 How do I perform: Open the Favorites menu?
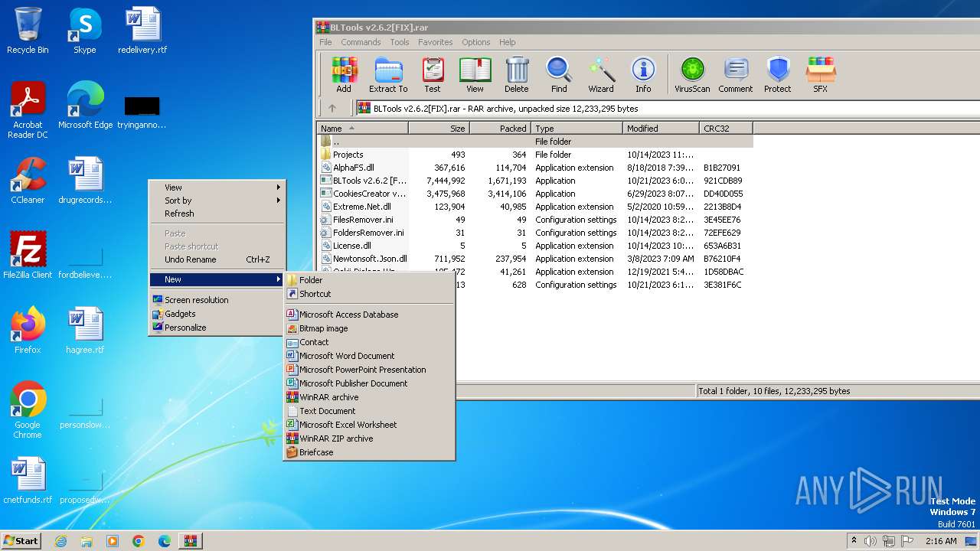(x=435, y=42)
